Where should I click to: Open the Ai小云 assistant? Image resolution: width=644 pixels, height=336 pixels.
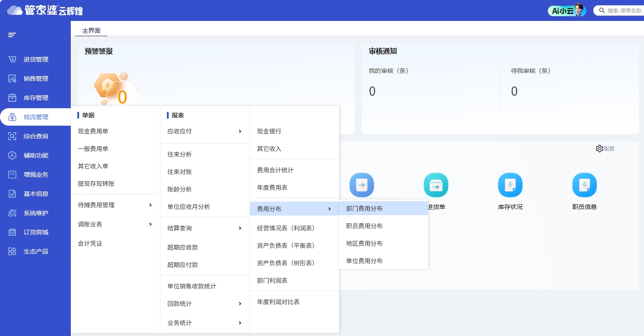(x=566, y=10)
